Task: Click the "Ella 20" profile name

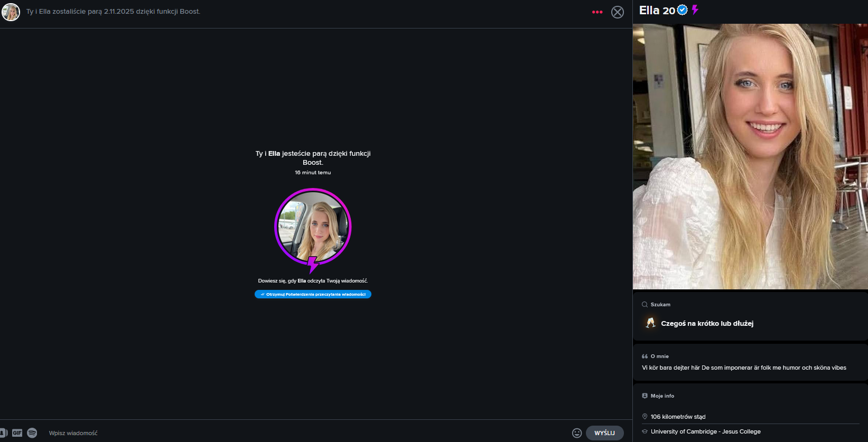Action: 657,11
